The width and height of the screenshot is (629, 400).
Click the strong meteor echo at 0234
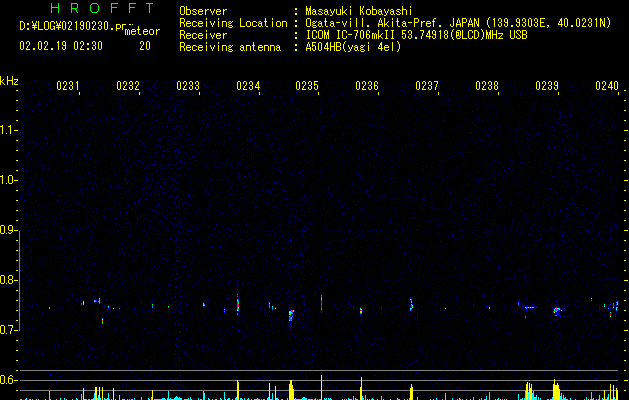238,305
